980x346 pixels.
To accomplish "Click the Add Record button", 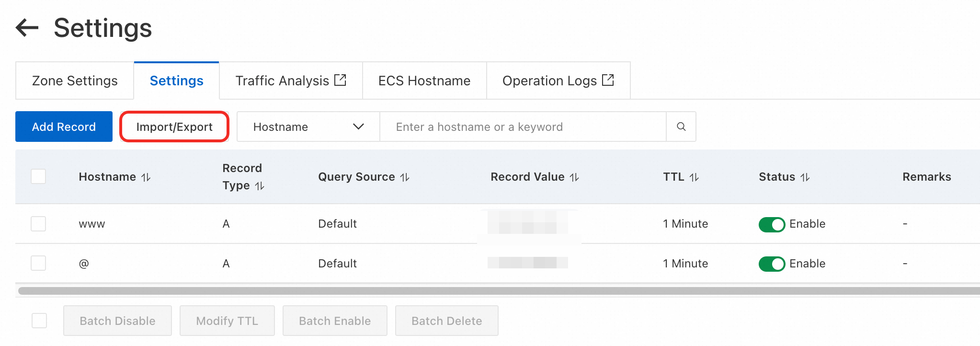I will [64, 127].
